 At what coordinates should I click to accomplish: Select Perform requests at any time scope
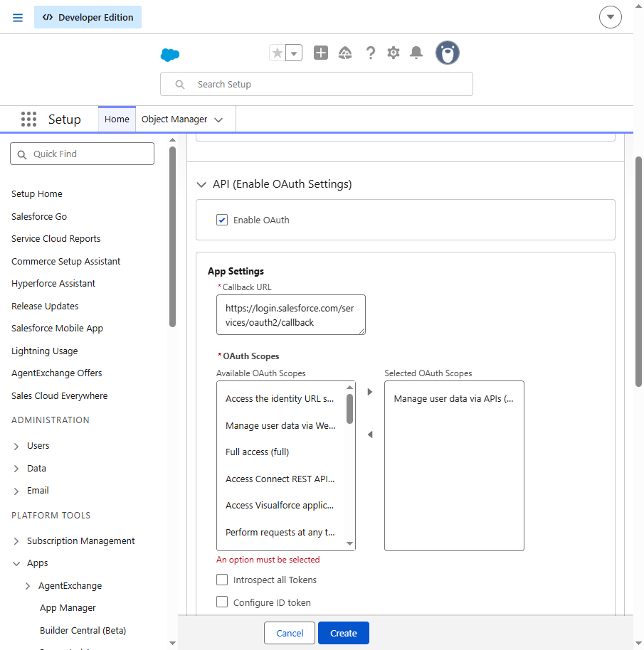pyautogui.click(x=280, y=532)
